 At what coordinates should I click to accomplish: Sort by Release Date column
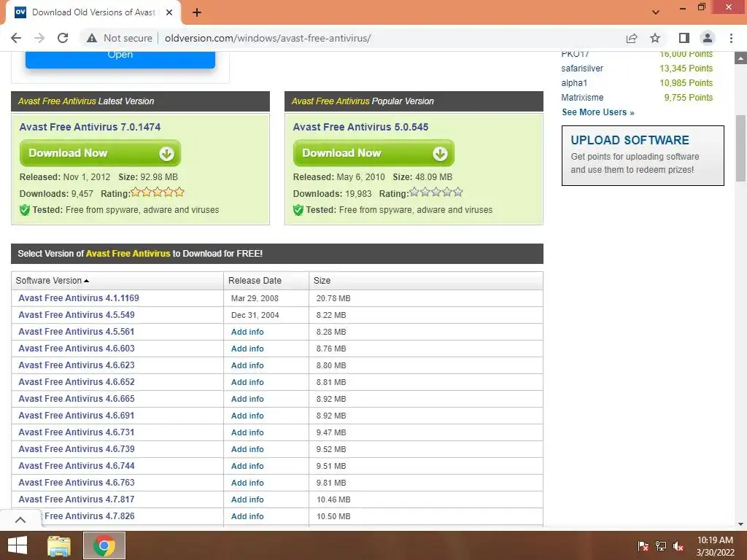266,281
